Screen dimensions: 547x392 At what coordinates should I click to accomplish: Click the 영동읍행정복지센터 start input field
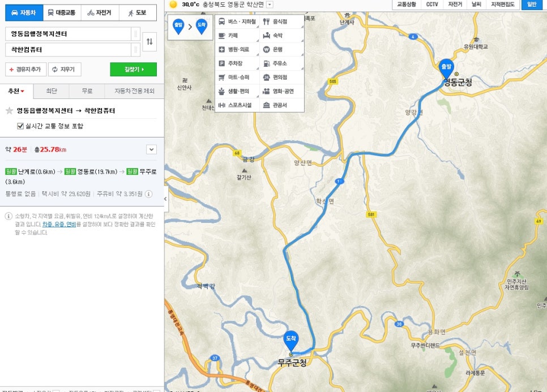click(69, 34)
